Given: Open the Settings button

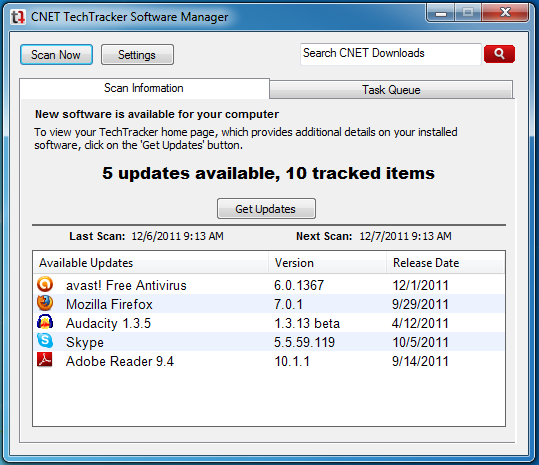Looking at the screenshot, I should [x=137, y=55].
